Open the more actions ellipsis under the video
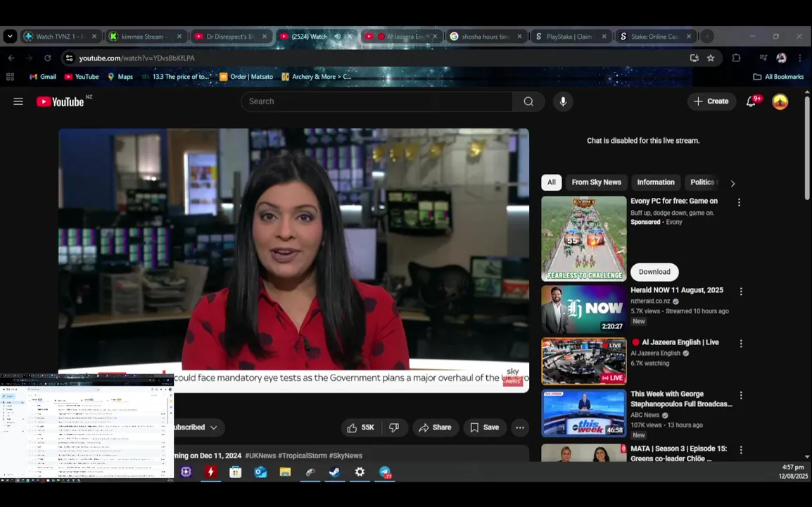 coord(520,427)
